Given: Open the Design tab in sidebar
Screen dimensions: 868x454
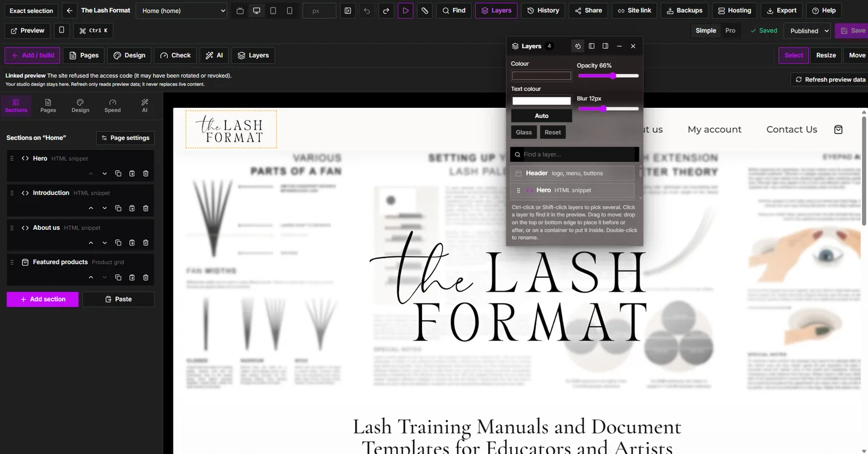Looking at the screenshot, I should tap(80, 106).
